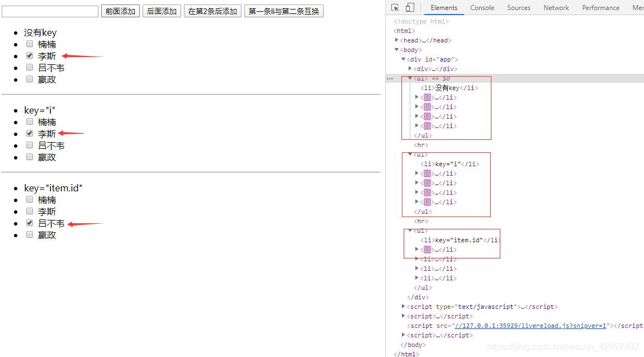
Task: Click the key="i" list heading text
Action: pyautogui.click(x=40, y=110)
